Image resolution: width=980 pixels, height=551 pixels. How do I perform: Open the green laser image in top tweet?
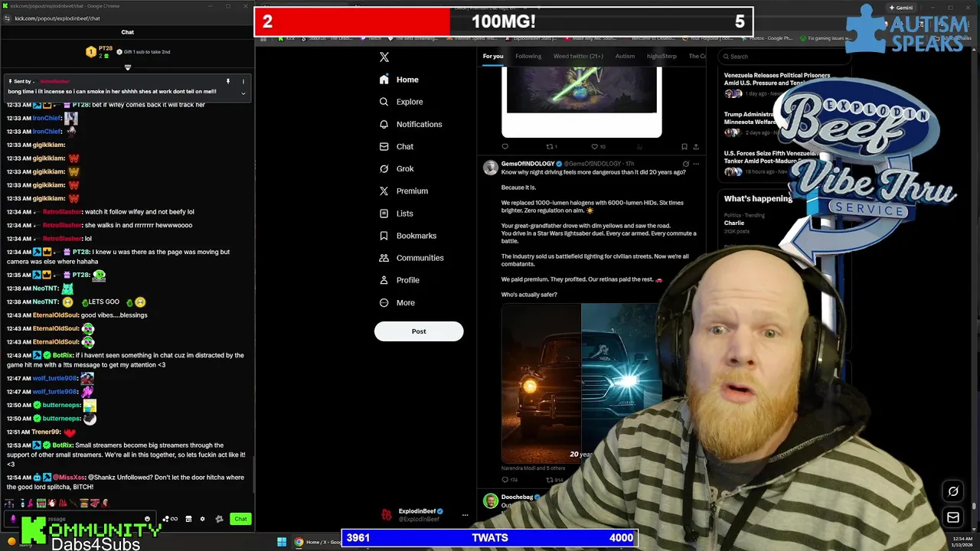[x=582, y=90]
